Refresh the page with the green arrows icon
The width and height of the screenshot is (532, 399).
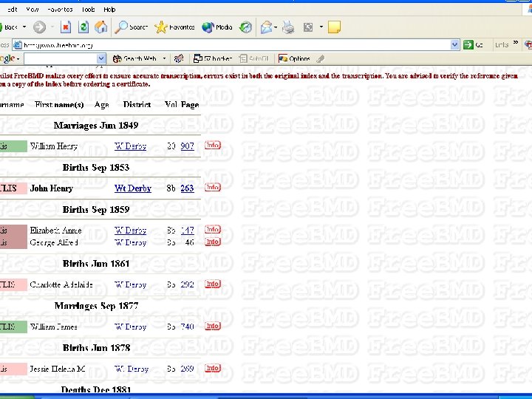coord(83,27)
